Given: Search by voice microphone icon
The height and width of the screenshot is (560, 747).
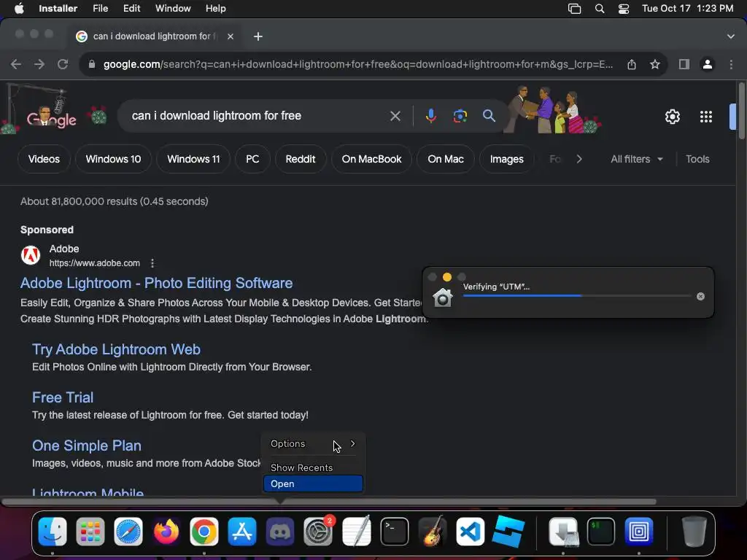Looking at the screenshot, I should (x=430, y=116).
